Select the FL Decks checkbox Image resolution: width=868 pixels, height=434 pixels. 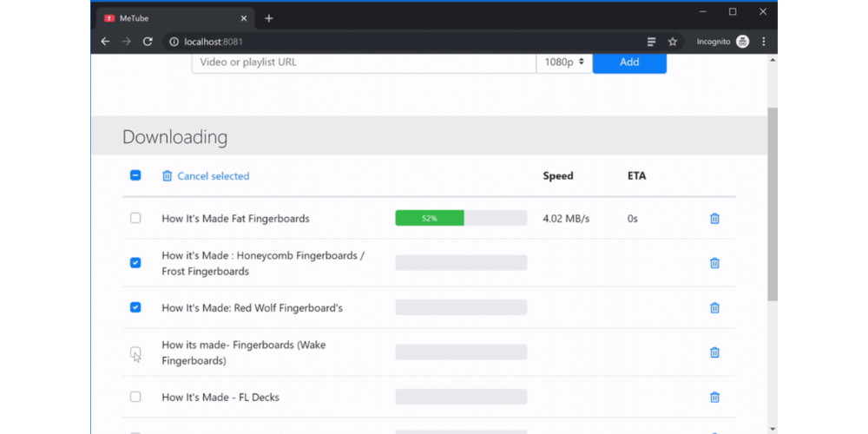point(135,397)
